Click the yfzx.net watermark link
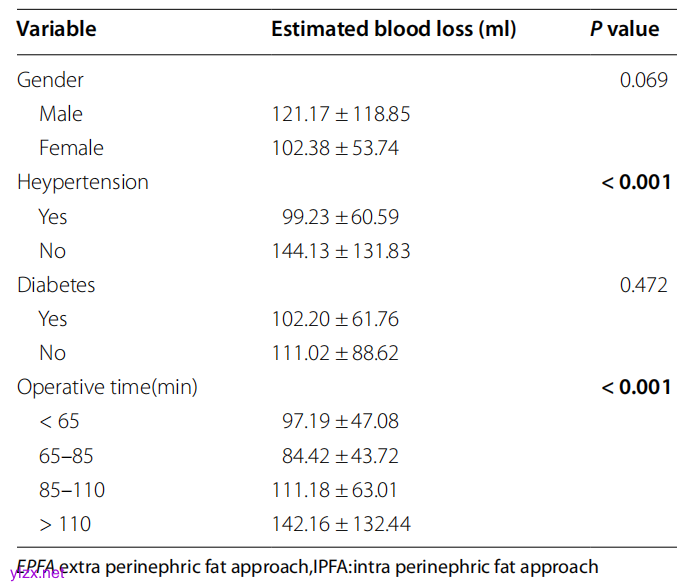The height and width of the screenshot is (588, 690). coord(38,573)
